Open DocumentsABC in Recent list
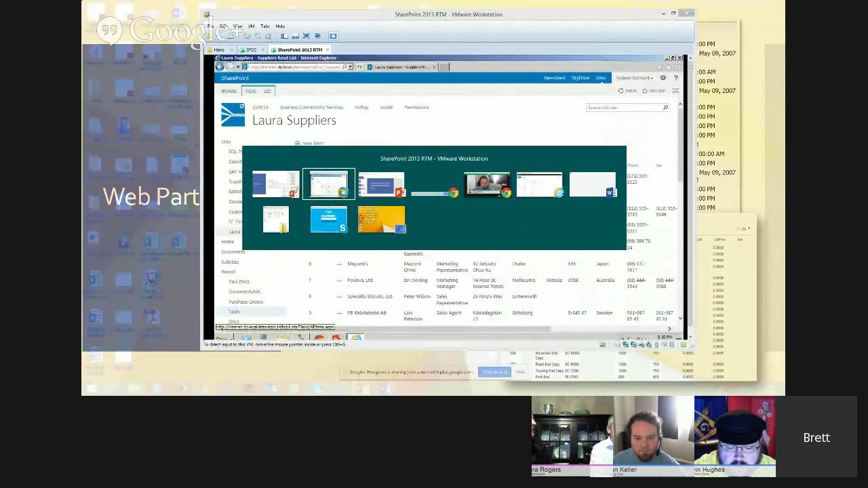The image size is (868, 488). tap(245, 291)
